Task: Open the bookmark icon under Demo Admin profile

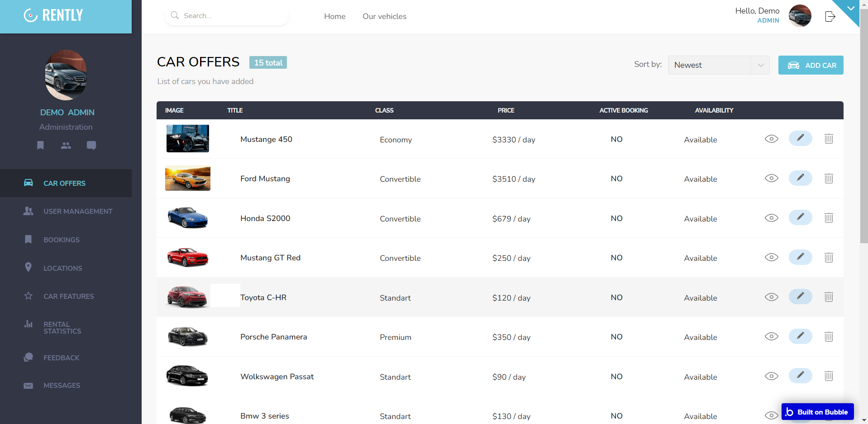Action: pyautogui.click(x=40, y=145)
